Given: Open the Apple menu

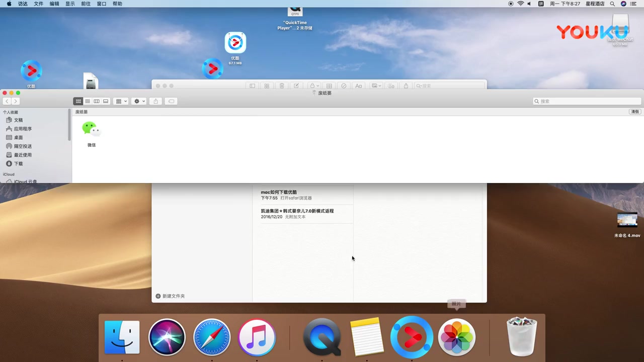Looking at the screenshot, I should click(9, 4).
